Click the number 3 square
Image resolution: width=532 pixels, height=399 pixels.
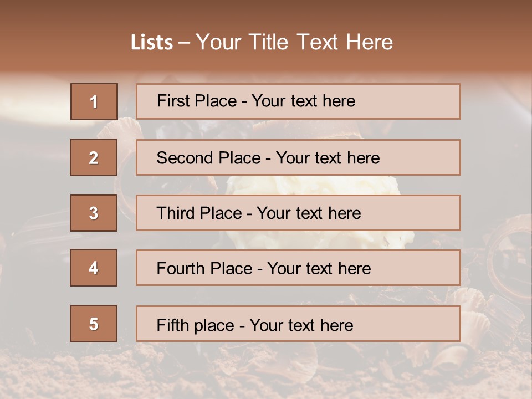[94, 213]
